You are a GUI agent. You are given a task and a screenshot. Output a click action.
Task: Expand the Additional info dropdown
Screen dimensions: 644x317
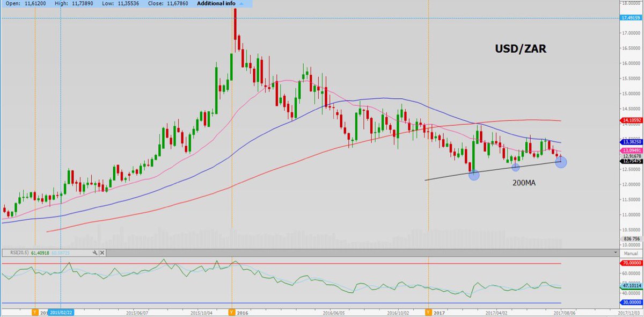click(219, 3)
